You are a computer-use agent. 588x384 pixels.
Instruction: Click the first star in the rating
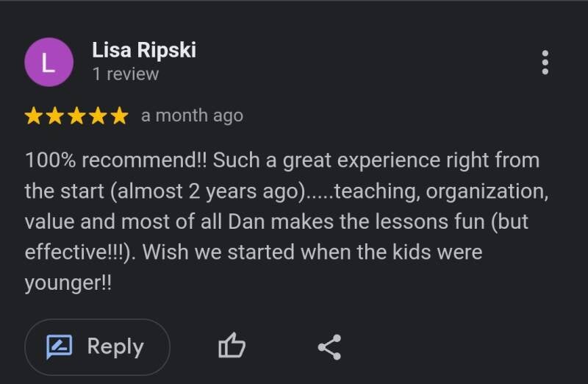coord(34,116)
